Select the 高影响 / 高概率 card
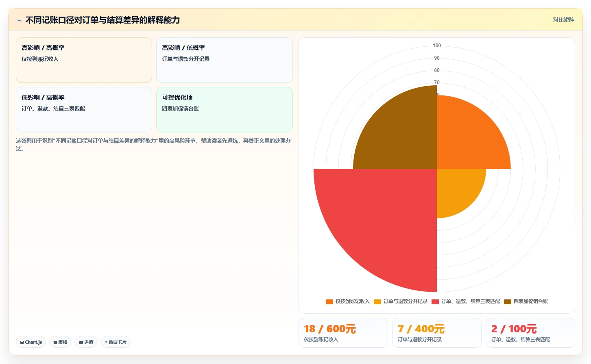 [x=84, y=60]
